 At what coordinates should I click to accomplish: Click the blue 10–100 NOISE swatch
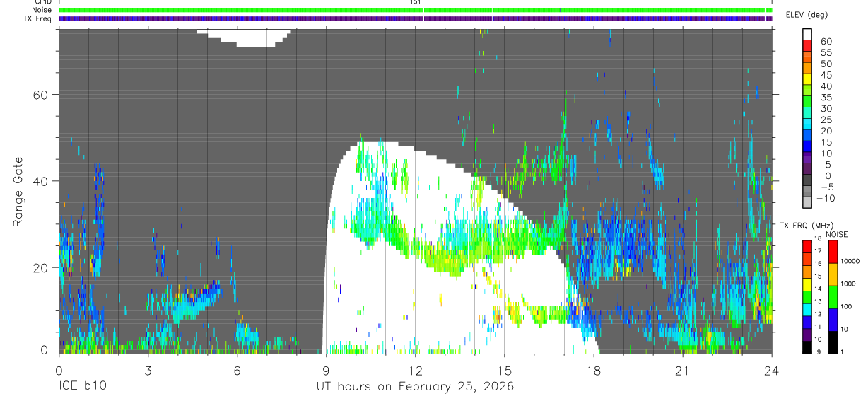pos(833,320)
